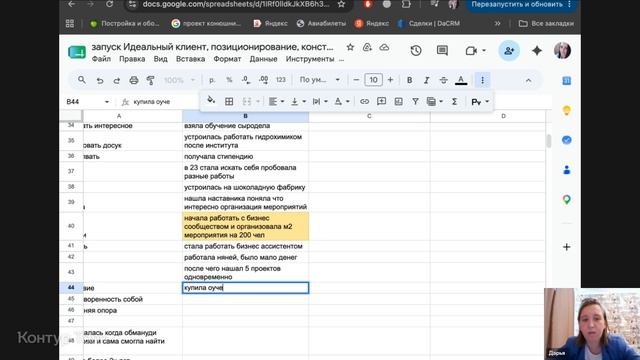The height and width of the screenshot is (360, 640).
Task: Open the Инструменты menu
Action: click(x=310, y=59)
